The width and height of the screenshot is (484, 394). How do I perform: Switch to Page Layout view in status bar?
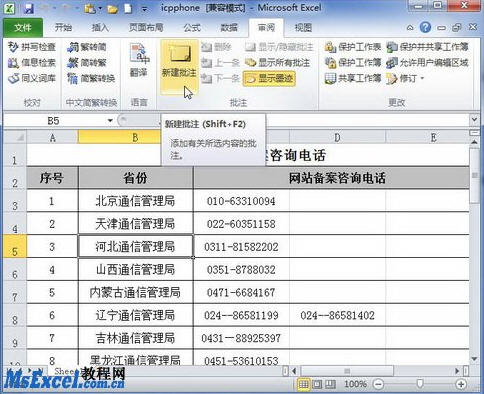(x=317, y=384)
